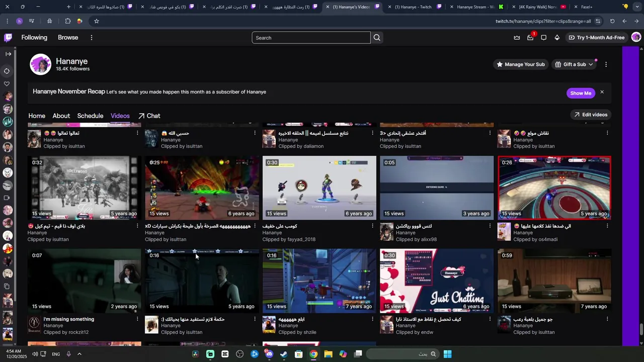
Task: Open Twitch home via the logo icon
Action: tap(8, 37)
